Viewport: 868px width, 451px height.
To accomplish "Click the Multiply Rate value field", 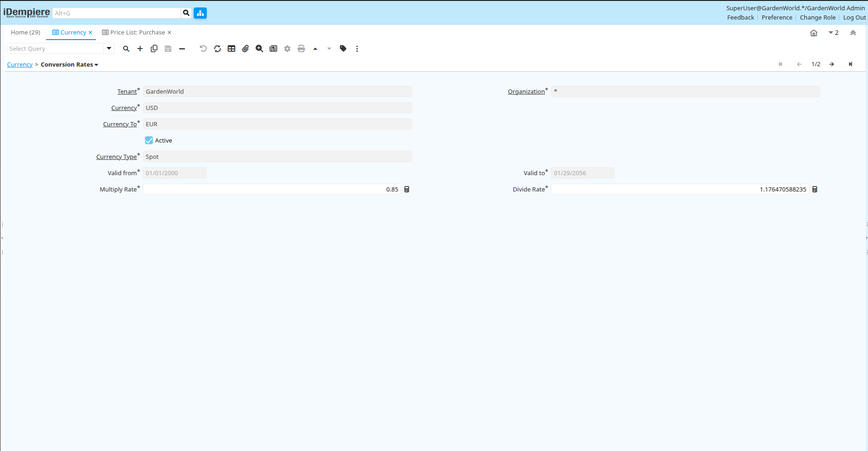I will (272, 189).
